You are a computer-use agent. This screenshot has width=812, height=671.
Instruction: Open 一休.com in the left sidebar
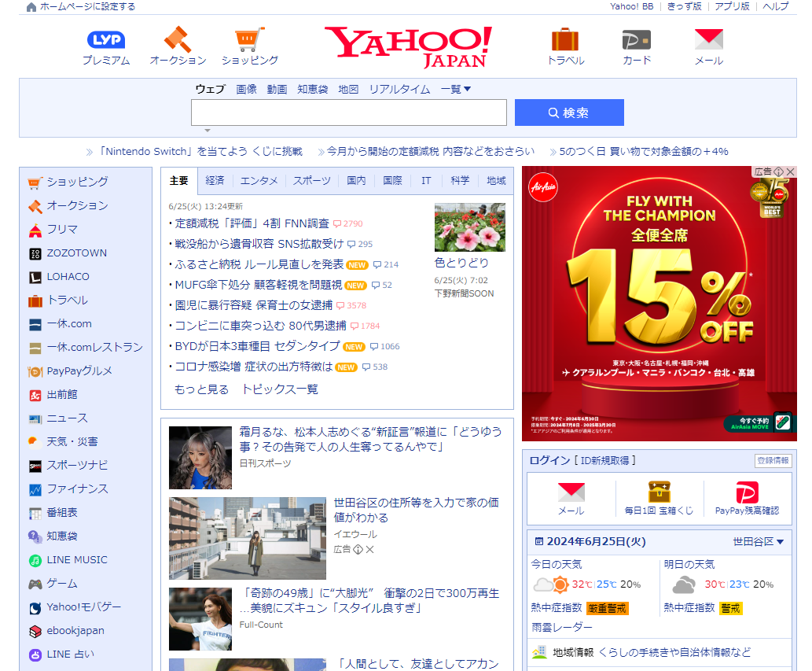tap(69, 324)
